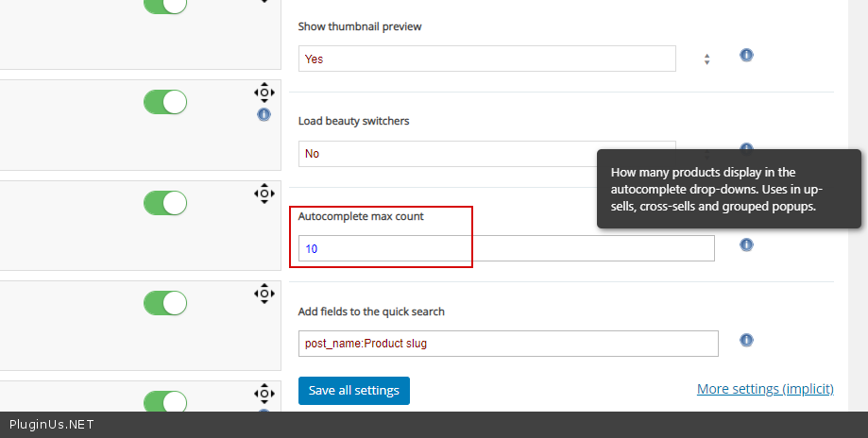Click up-down arrows next to thumbnail preview select
This screenshot has height=438, width=868.
[706, 59]
